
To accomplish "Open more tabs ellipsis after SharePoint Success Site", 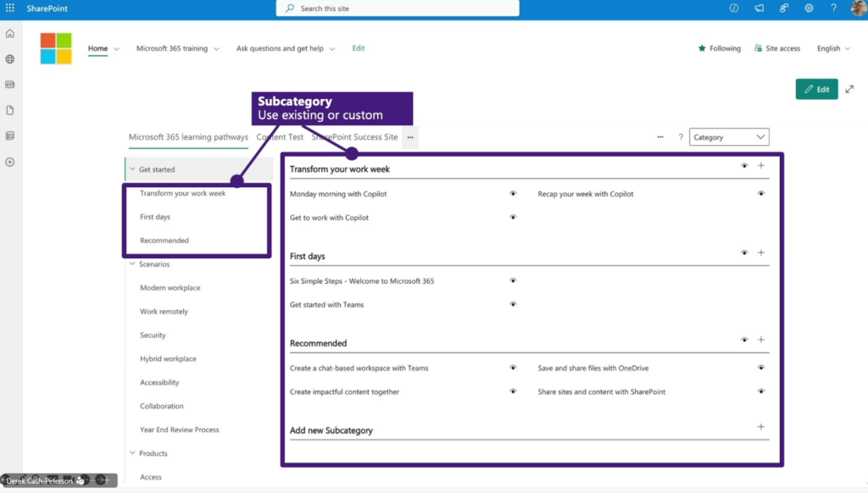I will tap(410, 137).
